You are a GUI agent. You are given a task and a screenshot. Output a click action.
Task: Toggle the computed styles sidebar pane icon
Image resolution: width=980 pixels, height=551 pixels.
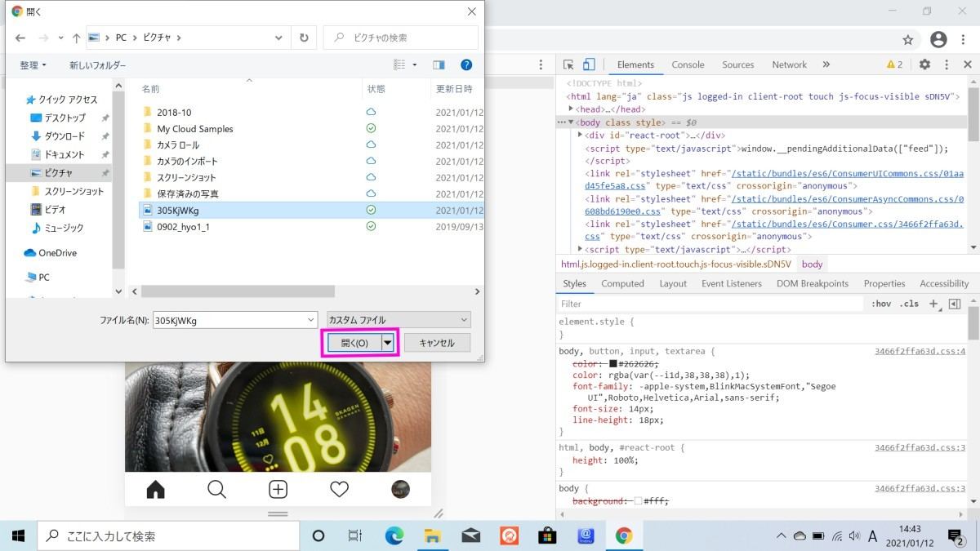click(953, 304)
